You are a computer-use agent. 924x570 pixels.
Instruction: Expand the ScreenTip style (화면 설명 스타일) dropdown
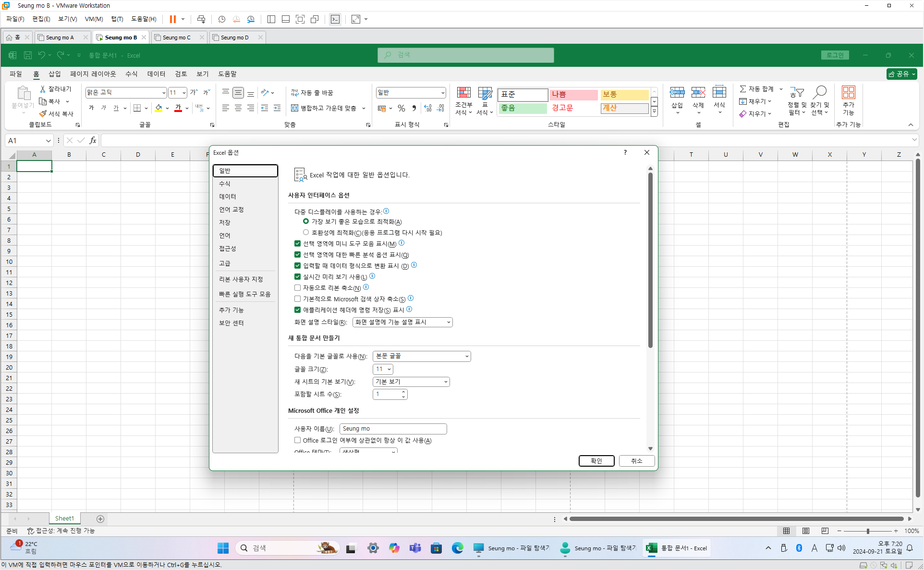(x=449, y=322)
